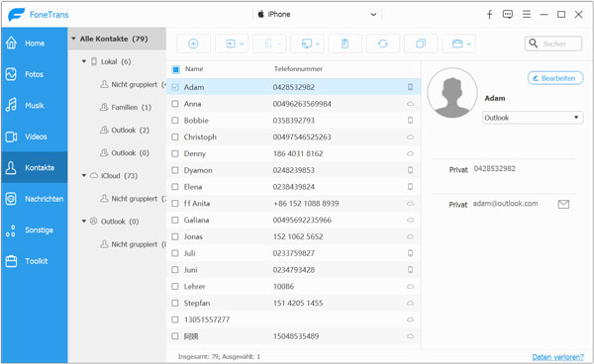Open Videos in the sidebar
The height and width of the screenshot is (364, 594).
coord(35,136)
